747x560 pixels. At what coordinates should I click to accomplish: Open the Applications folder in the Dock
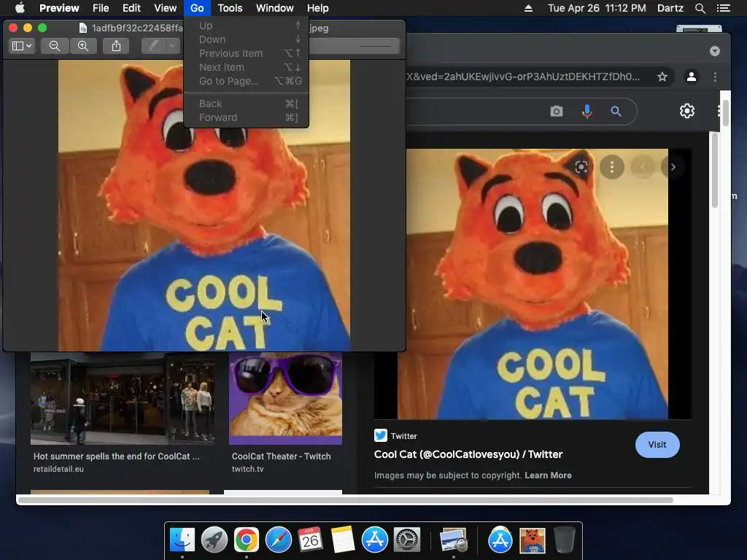click(500, 540)
